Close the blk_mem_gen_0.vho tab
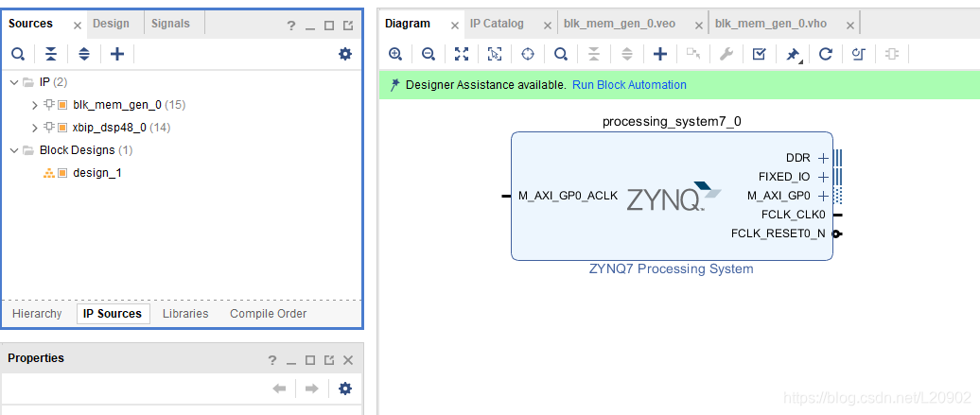The image size is (980, 415). pyautogui.click(x=850, y=26)
